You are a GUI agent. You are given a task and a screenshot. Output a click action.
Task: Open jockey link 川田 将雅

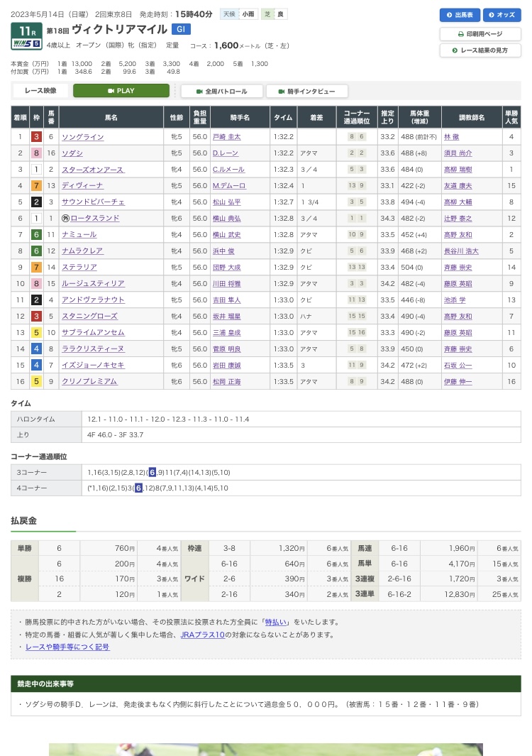227,283
